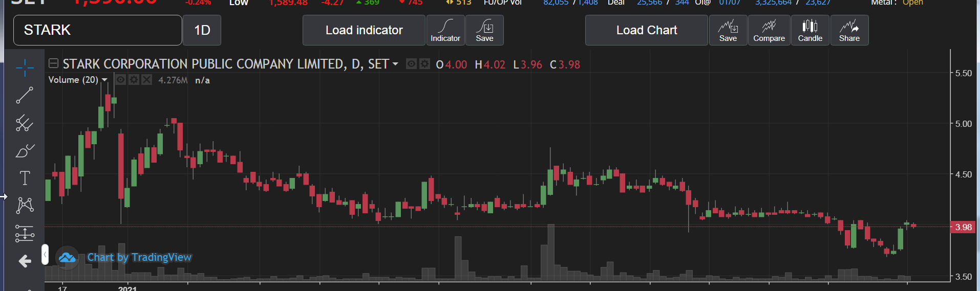Click the Load indicator button
This screenshot has width=980, height=291.
coord(364,30)
